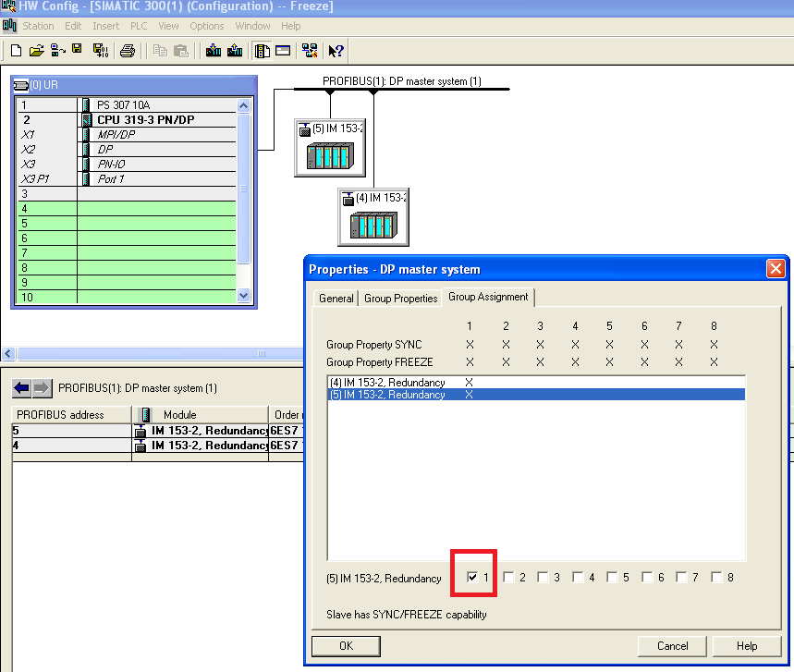The height and width of the screenshot is (672, 794).
Task: Check group 2 checkbox
Action: coord(509,578)
